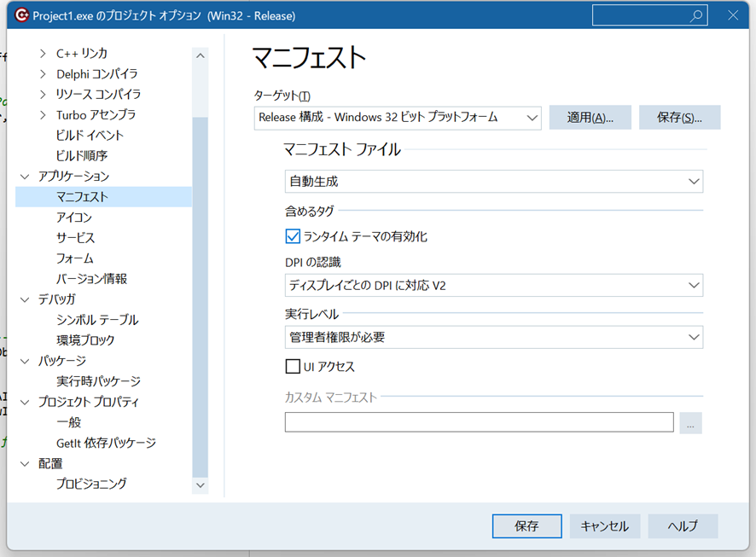Screen dimensions: 756x557
Task: Open the 実行レベル dropdown
Action: coord(493,337)
